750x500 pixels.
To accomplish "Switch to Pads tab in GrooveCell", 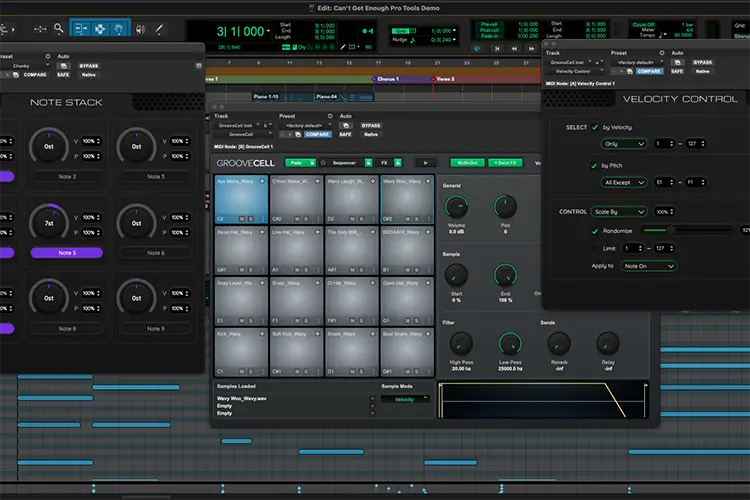I will 297,163.
